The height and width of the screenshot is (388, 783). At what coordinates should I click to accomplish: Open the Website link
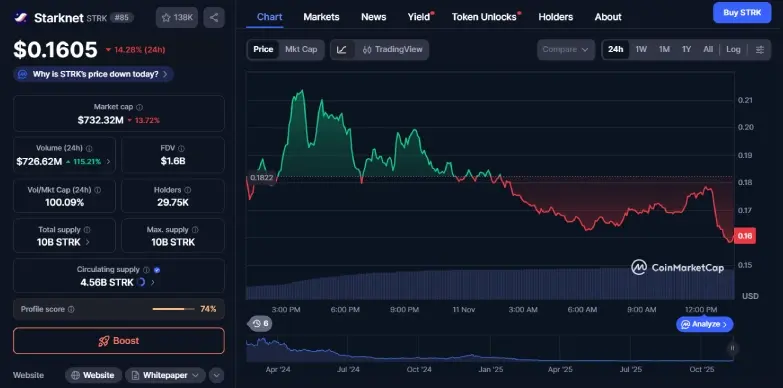pyautogui.click(x=93, y=375)
